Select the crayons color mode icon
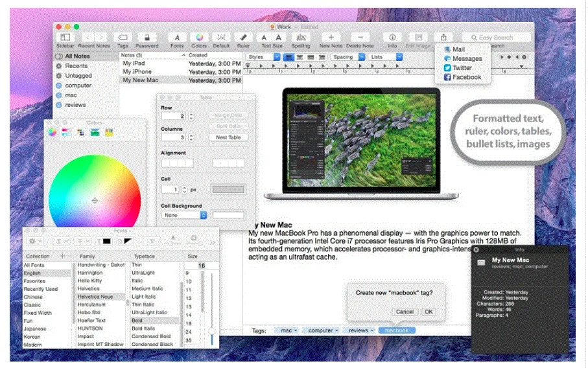The height and width of the screenshot is (368, 588). pos(109,132)
